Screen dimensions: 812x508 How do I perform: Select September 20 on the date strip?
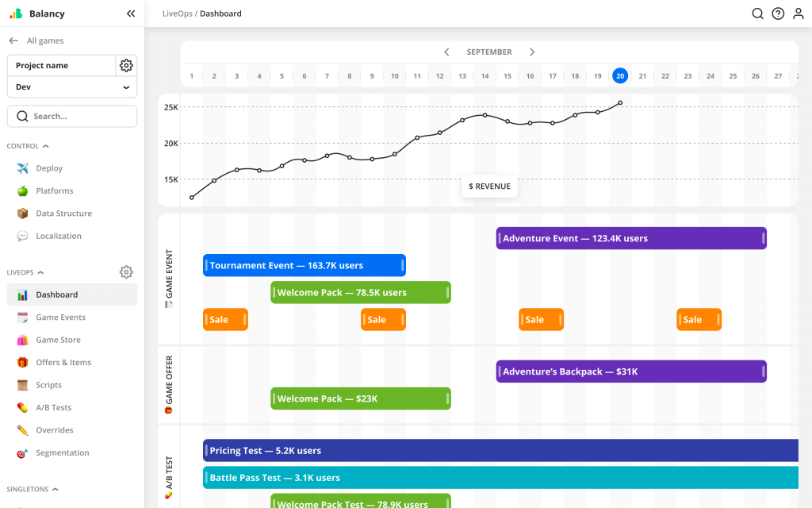coord(620,76)
